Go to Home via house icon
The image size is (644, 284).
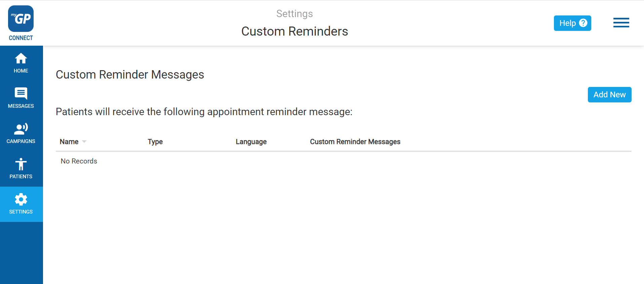(21, 58)
